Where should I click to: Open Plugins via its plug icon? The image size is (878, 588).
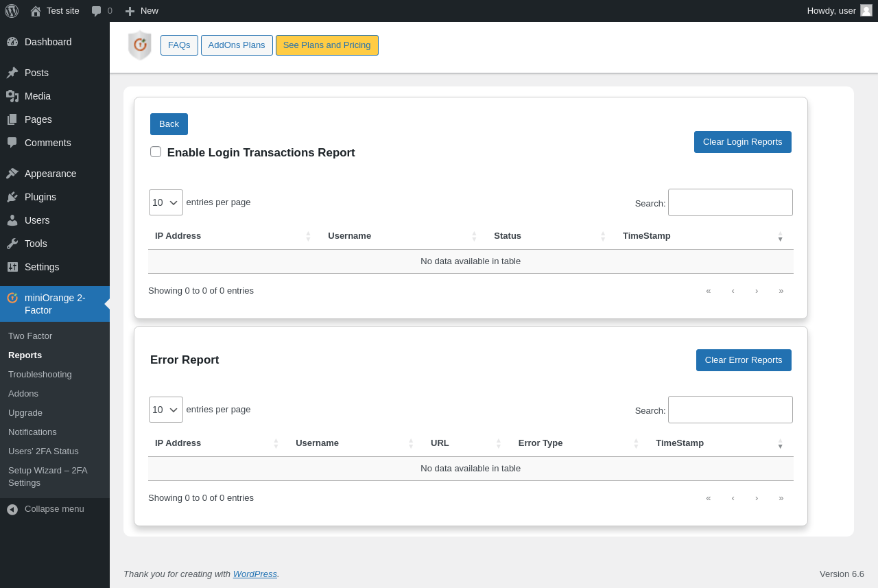coord(12,197)
